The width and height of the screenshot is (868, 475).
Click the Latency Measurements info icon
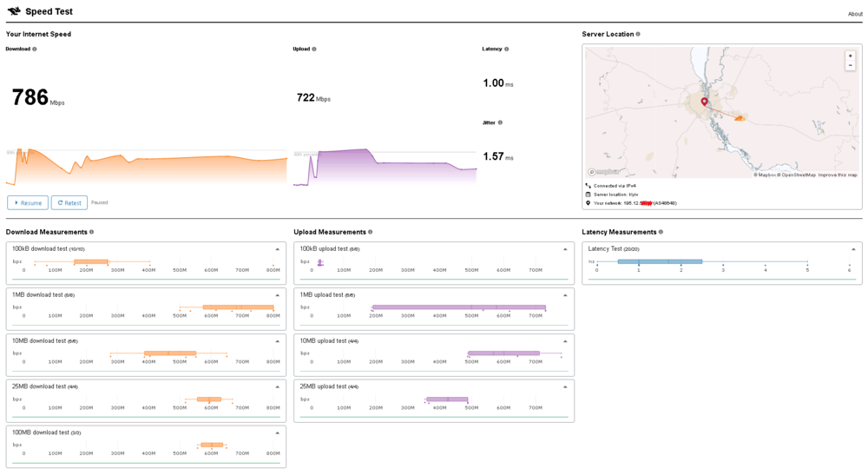[x=661, y=233]
